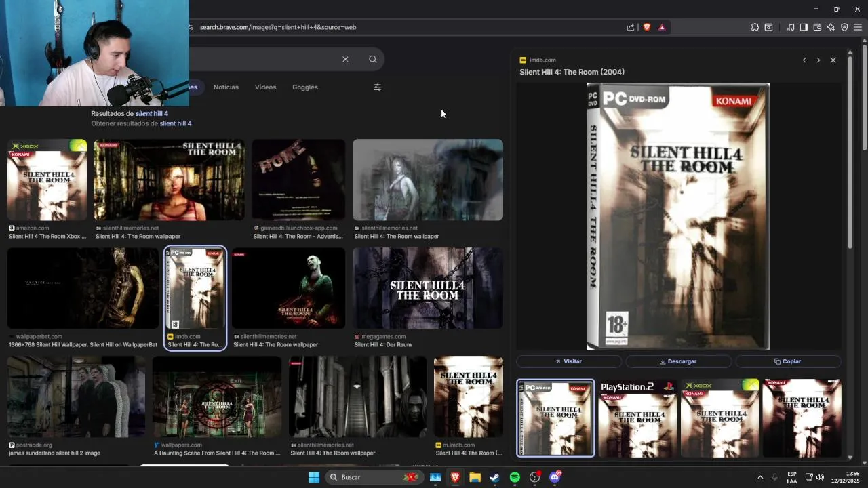Screen dimensions: 868x488
Task: Open the browser hamburger menu
Action: tap(858, 27)
